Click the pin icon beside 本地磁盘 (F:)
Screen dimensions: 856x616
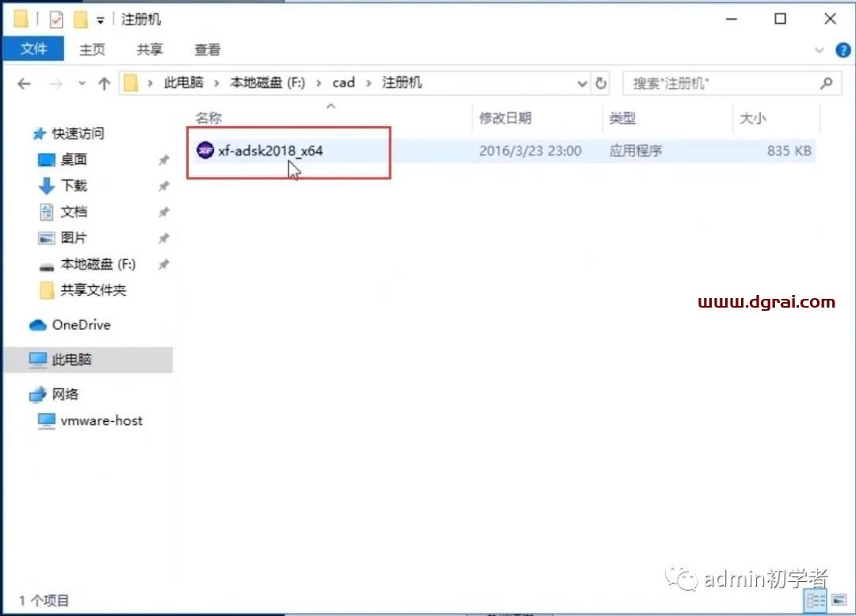coord(163,264)
